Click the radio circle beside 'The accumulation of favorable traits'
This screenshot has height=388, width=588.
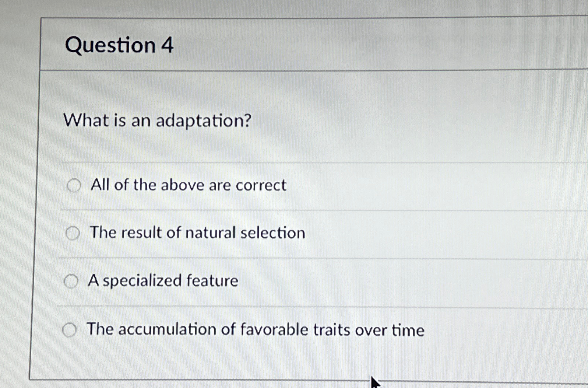[x=69, y=330]
